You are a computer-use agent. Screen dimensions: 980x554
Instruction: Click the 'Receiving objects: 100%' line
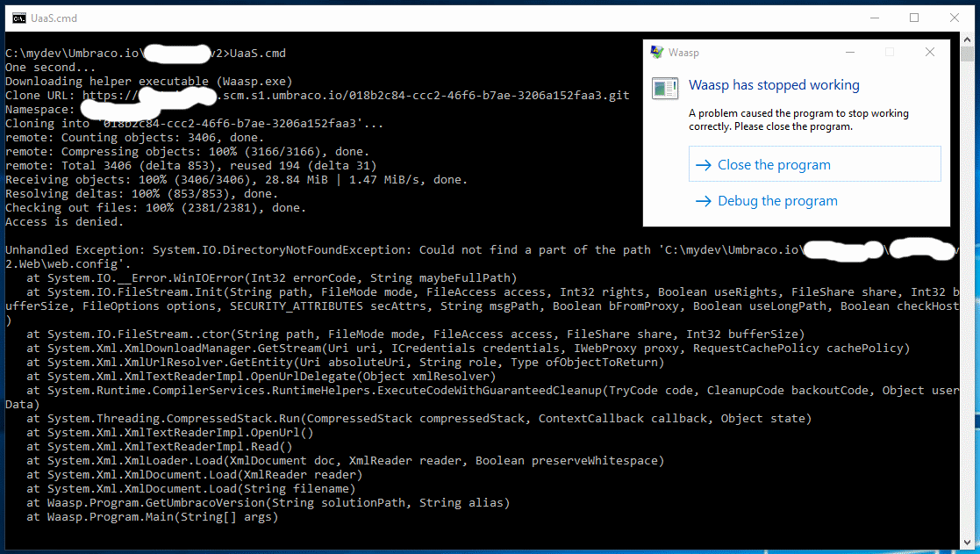[x=236, y=180]
